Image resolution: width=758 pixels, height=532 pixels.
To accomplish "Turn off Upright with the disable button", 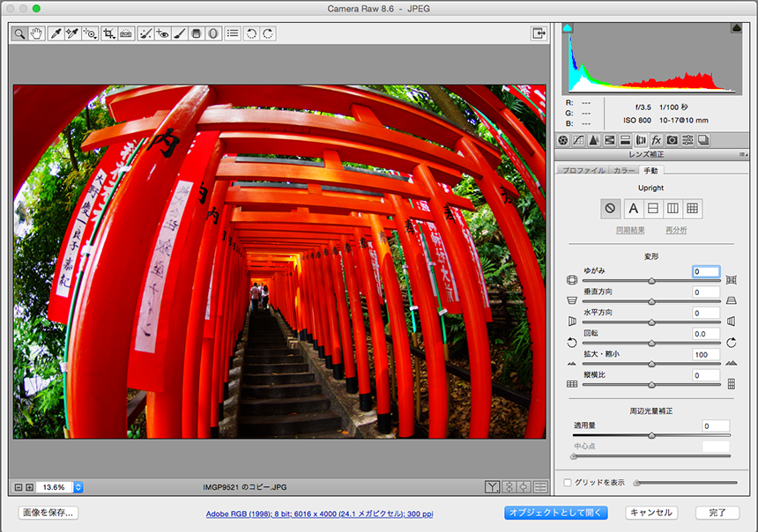I will click(610, 209).
